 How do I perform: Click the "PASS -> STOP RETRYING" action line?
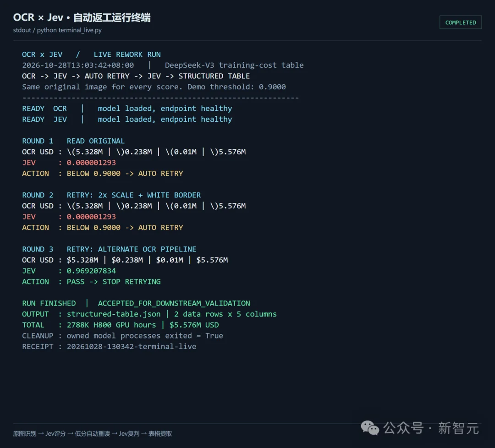[91, 282]
